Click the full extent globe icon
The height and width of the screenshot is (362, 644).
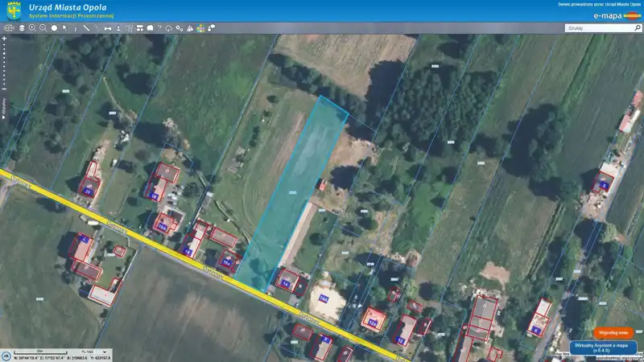9,28
